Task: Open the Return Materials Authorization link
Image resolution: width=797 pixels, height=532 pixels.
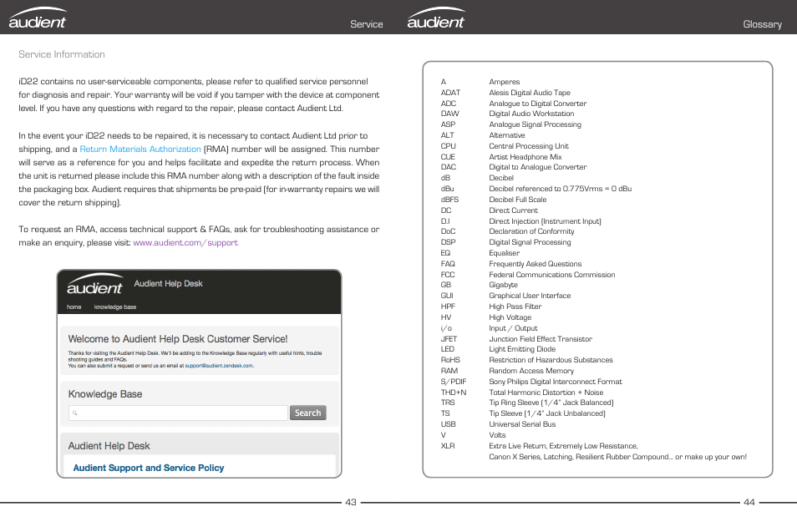Action: (x=140, y=149)
